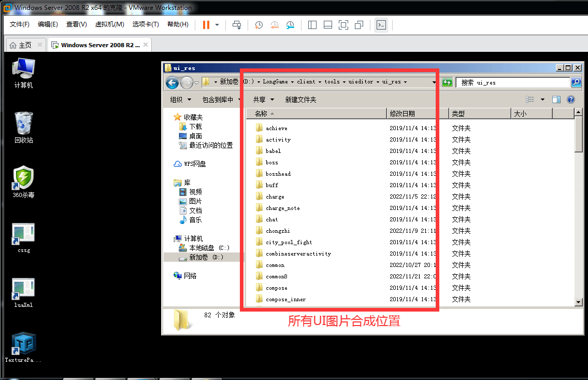The height and width of the screenshot is (380, 588).
Task: Click in the 搜索 ui_res search field
Action: (513, 82)
